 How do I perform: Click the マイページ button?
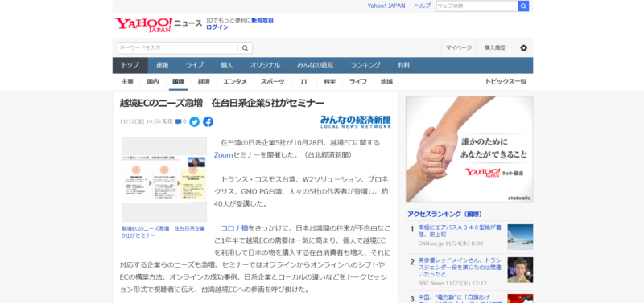click(459, 48)
